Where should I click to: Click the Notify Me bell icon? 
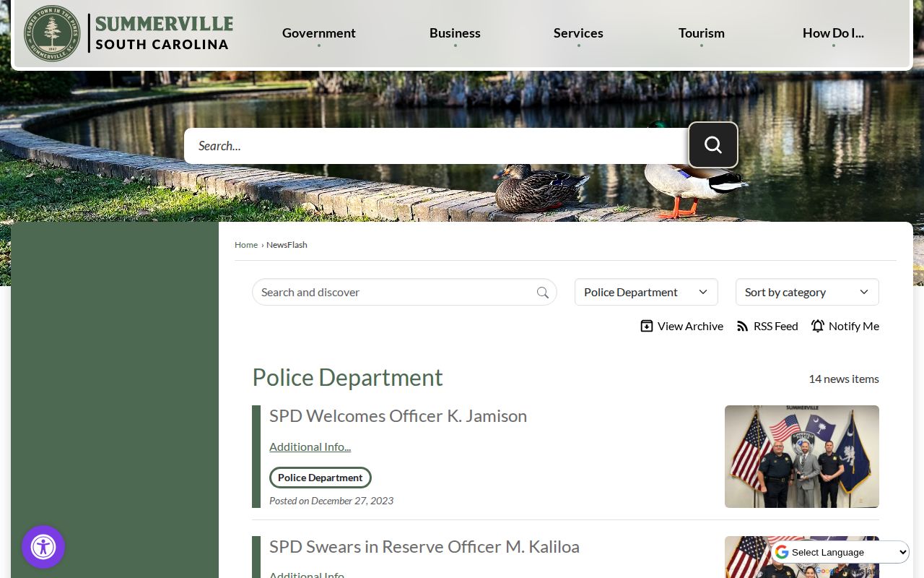pyautogui.click(x=818, y=327)
